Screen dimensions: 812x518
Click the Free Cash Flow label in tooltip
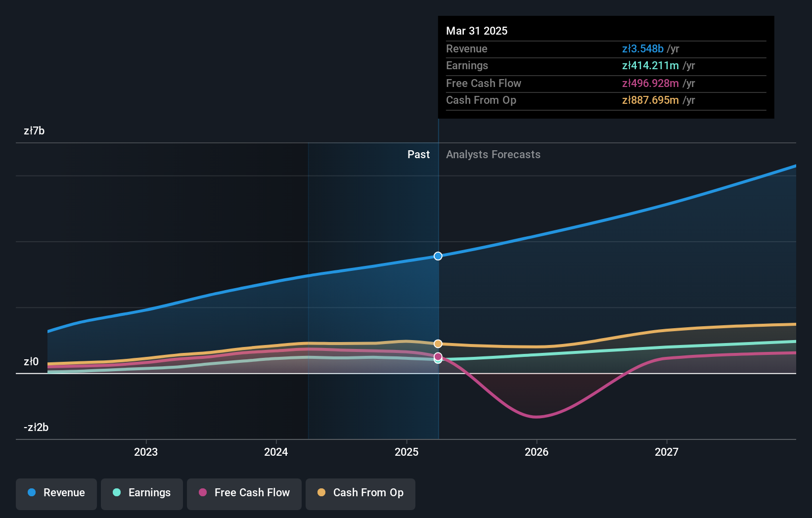click(484, 84)
